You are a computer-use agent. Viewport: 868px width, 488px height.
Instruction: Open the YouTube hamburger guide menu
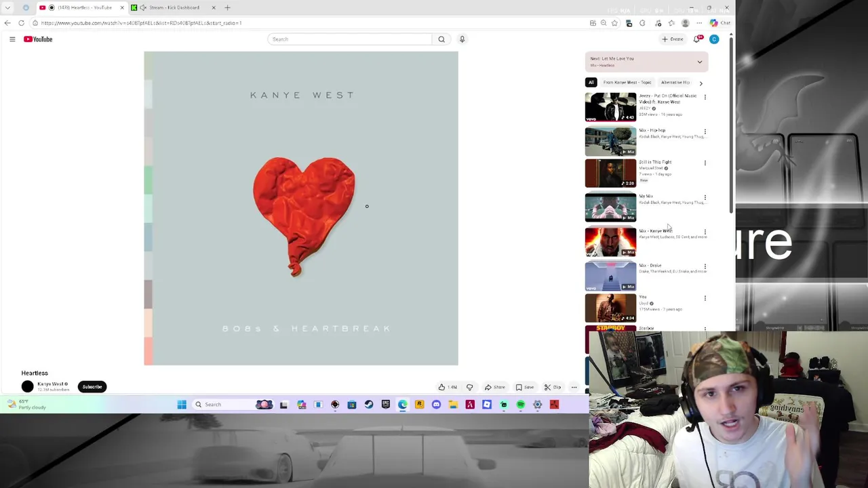coord(12,39)
